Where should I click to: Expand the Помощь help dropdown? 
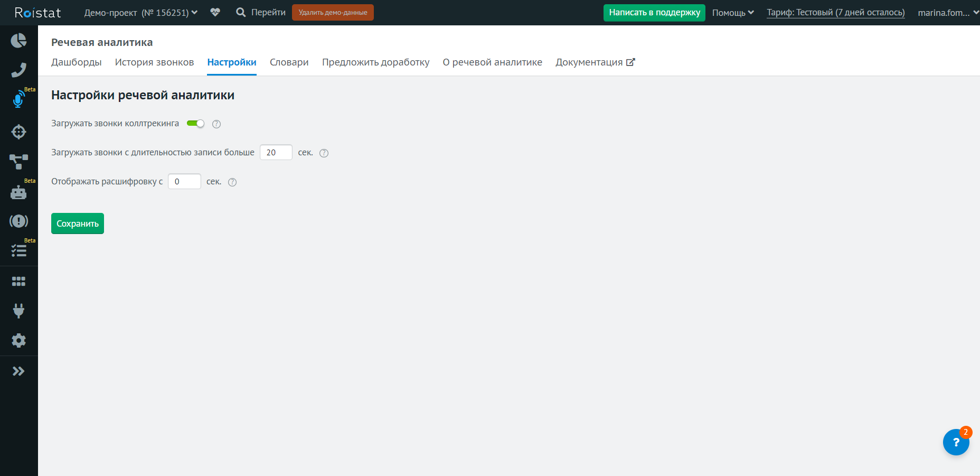[x=733, y=13]
